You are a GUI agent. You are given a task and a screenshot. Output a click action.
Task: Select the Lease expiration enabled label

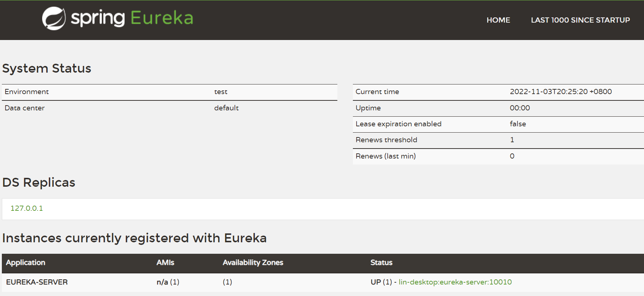(398, 124)
